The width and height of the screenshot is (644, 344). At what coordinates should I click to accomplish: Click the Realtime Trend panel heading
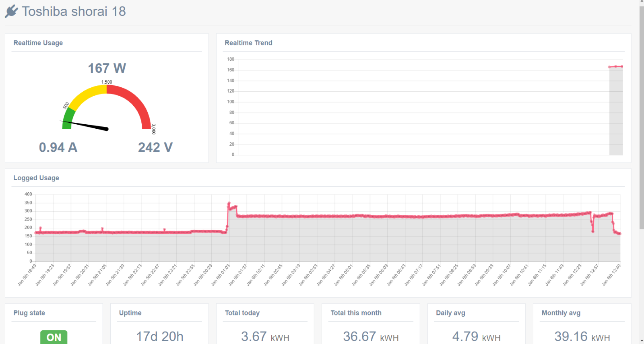(248, 43)
